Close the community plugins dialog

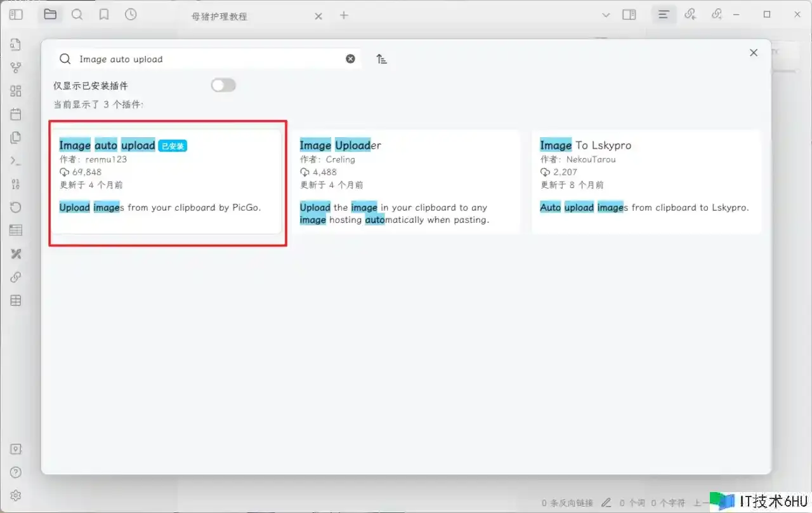(x=754, y=53)
